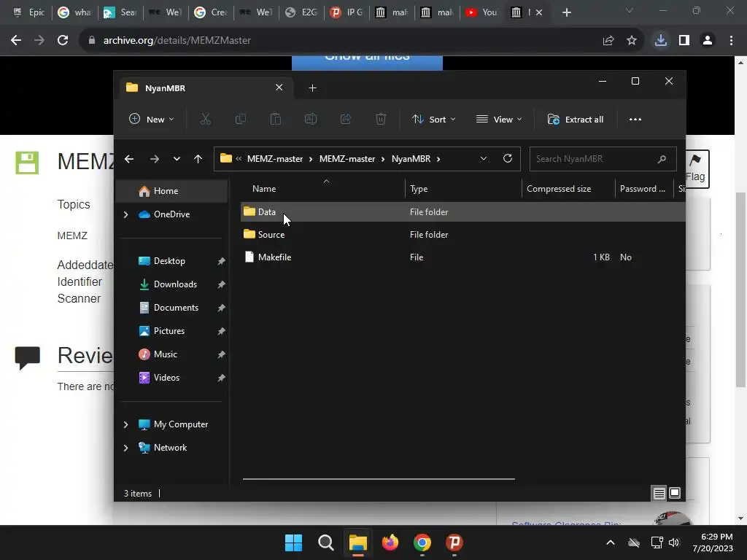Expand the OneDrive tree node
This screenshot has width=747, height=560.
coord(125,215)
